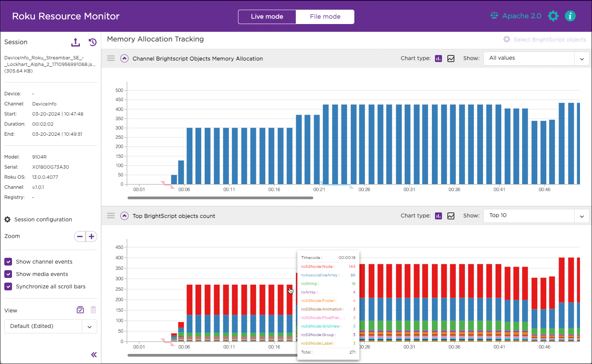Select line chart type for Memory Allocation

point(451,59)
